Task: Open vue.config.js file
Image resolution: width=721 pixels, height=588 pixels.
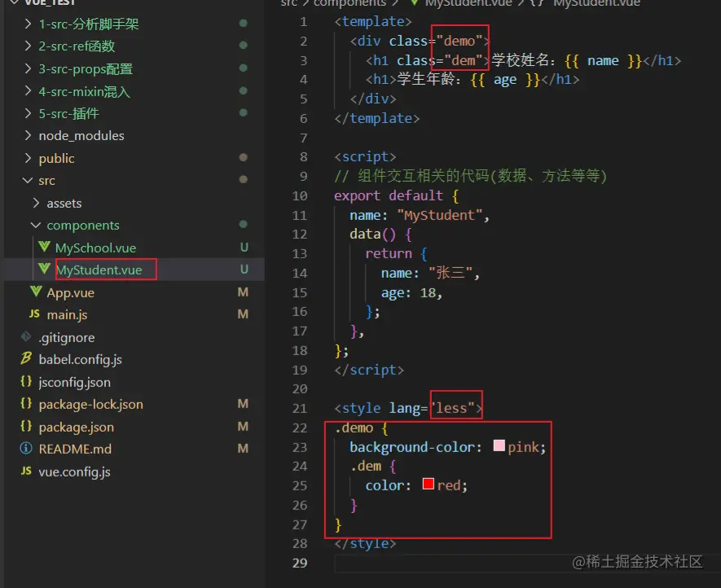Action: tap(74, 472)
